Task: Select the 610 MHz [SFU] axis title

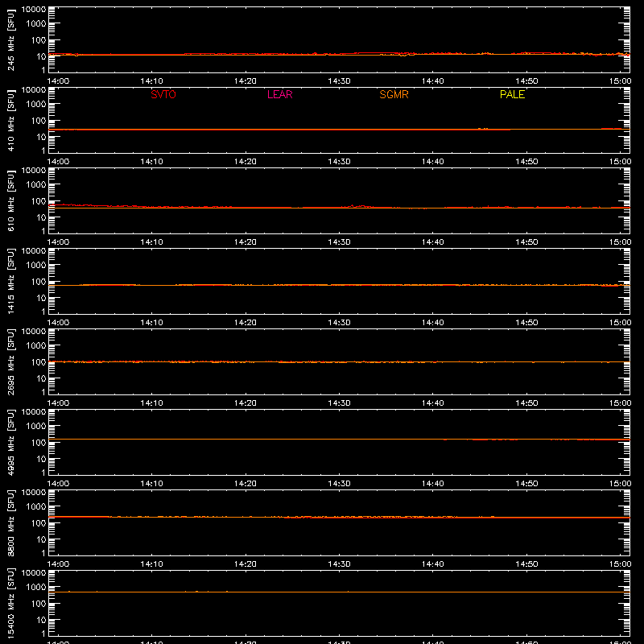Action: point(10,200)
